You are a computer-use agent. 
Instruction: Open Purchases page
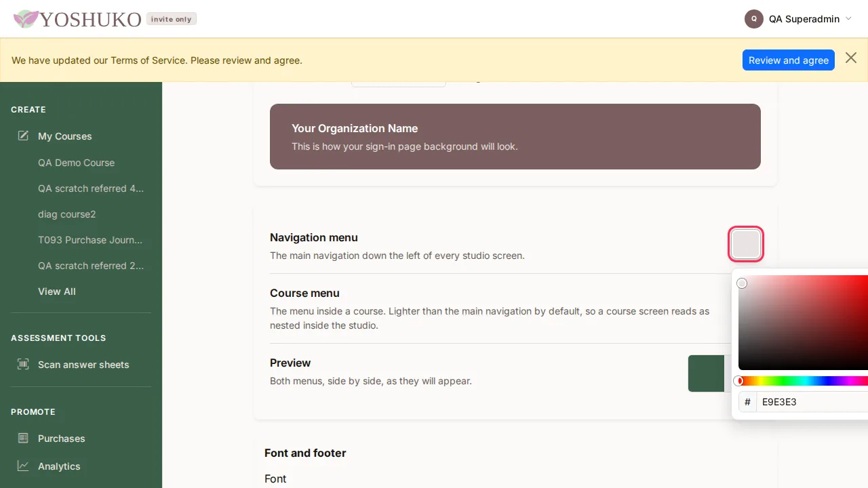62,439
